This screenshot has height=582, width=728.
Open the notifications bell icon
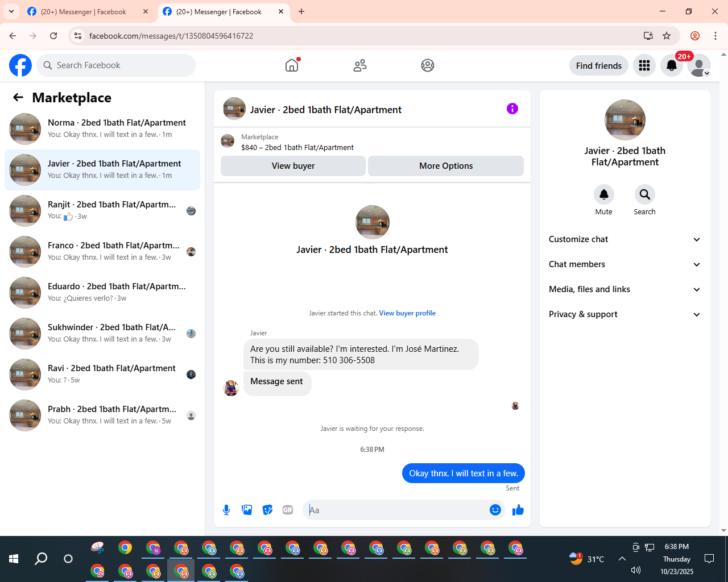(672, 65)
